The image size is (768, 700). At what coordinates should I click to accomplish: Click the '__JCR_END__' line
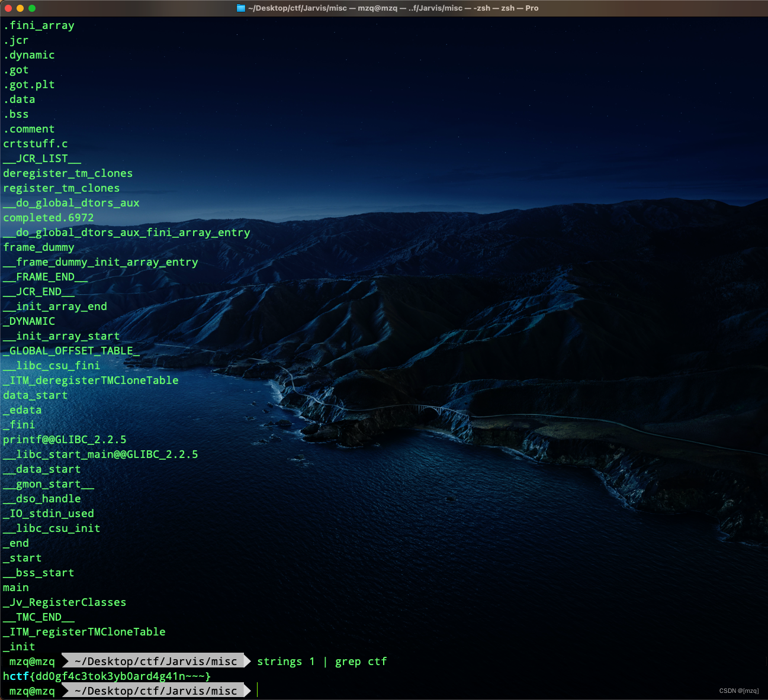pos(39,292)
